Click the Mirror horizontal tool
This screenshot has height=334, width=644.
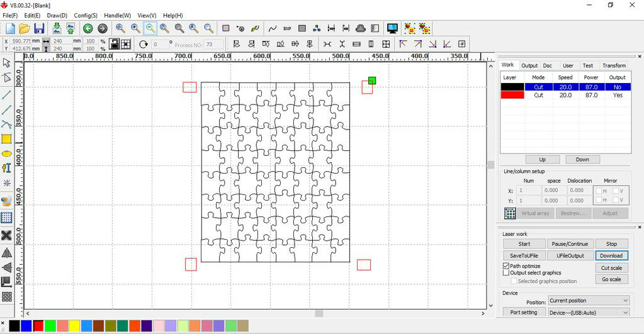coord(6,253)
